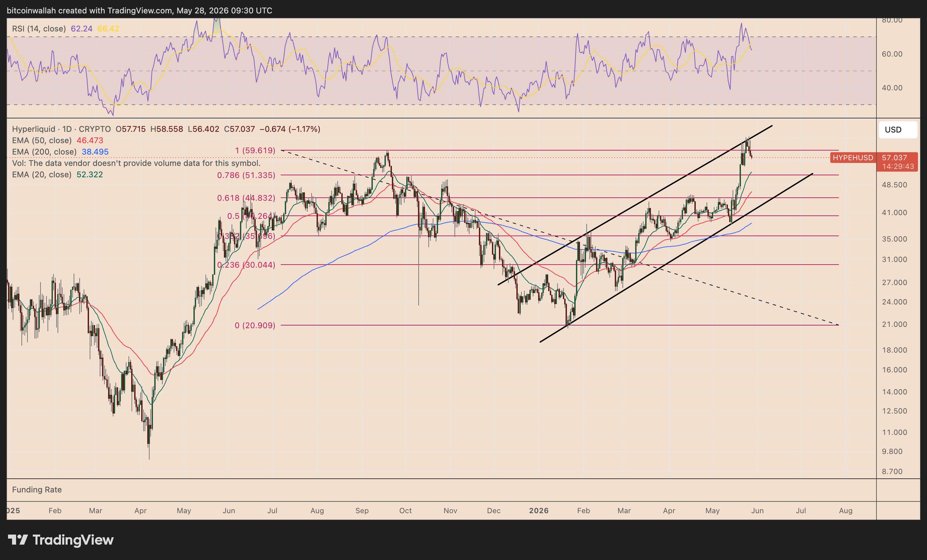Click the RSI (14, close) indicator legend

pyautogui.click(x=39, y=28)
